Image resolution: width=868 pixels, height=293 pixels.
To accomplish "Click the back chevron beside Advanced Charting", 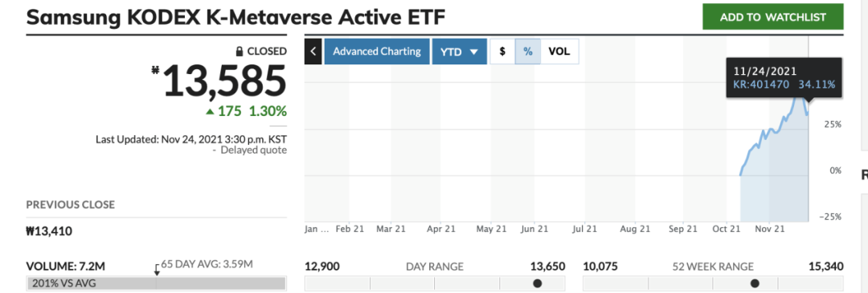I will tap(313, 52).
